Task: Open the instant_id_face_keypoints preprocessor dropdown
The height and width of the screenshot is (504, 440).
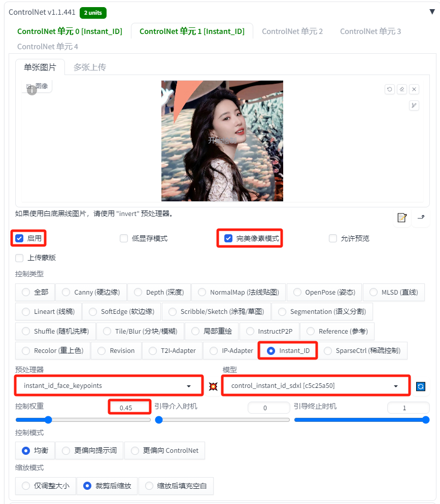Action: click(x=109, y=386)
